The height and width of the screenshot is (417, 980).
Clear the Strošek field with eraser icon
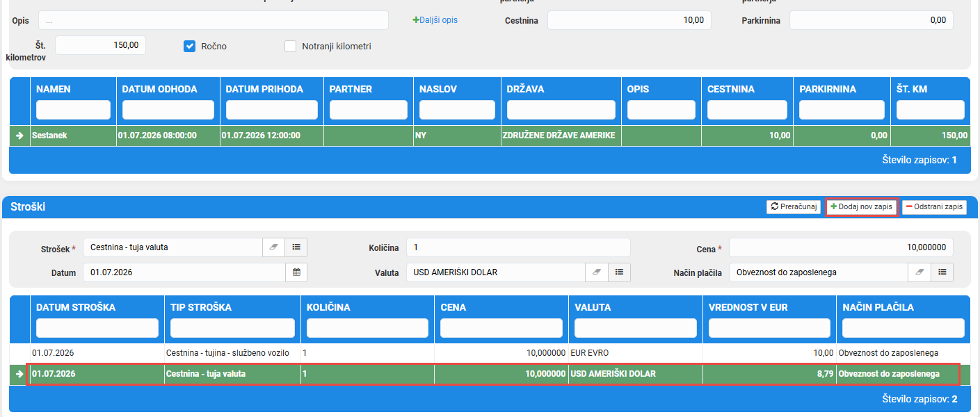tap(273, 247)
